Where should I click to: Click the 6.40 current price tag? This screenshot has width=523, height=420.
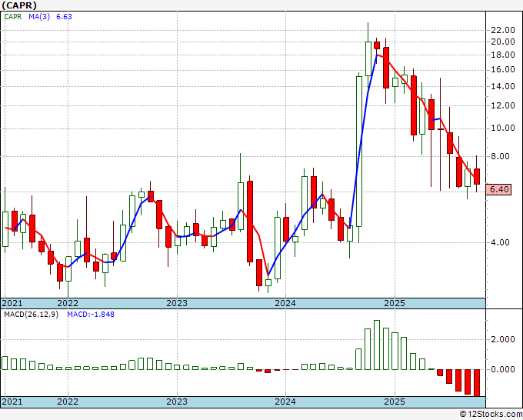(499, 189)
